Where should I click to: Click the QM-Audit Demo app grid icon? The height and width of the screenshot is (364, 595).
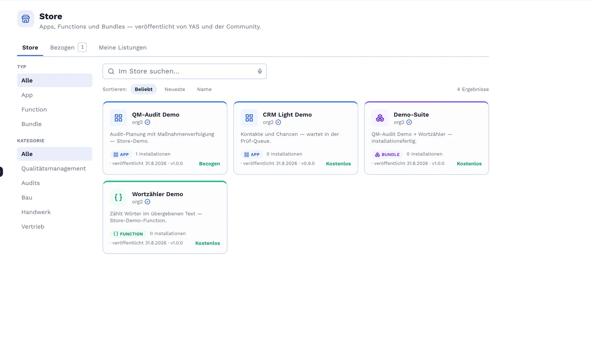[119, 118]
